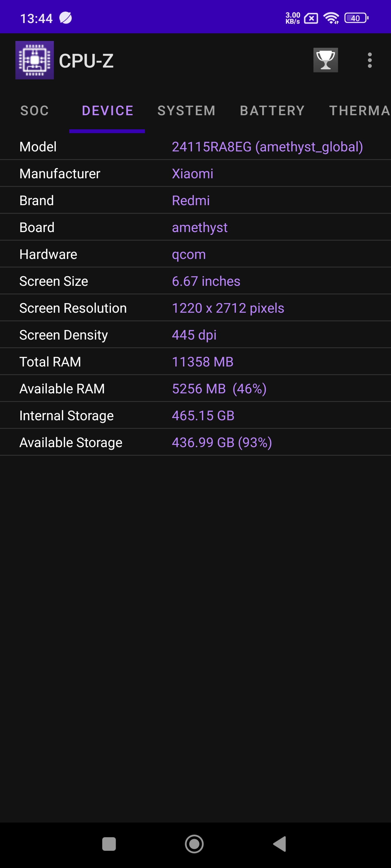The height and width of the screenshot is (868, 391).
Task: Tap the Manufacturer Xiaomi value
Action: 192,174
